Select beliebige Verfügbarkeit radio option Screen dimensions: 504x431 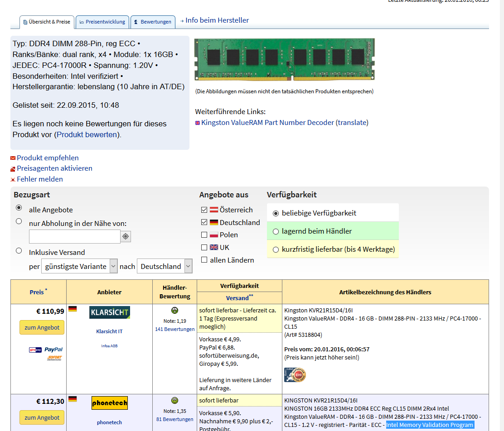coord(276,213)
